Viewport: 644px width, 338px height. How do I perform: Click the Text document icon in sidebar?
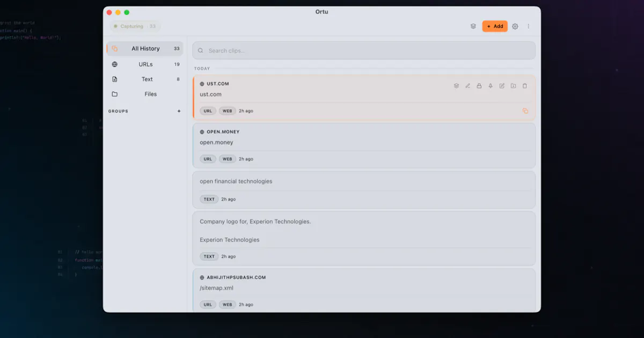tap(115, 79)
